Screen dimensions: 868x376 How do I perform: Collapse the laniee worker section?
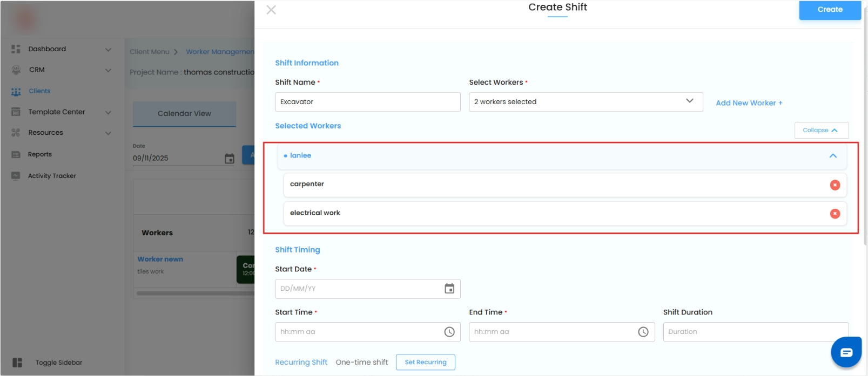pos(832,156)
